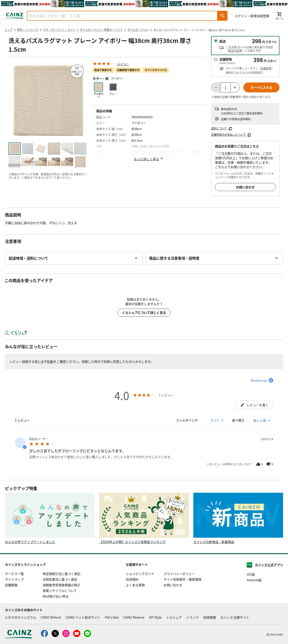
Task: Open CAINZ Facebook page icon
Action: [x=44, y=633]
